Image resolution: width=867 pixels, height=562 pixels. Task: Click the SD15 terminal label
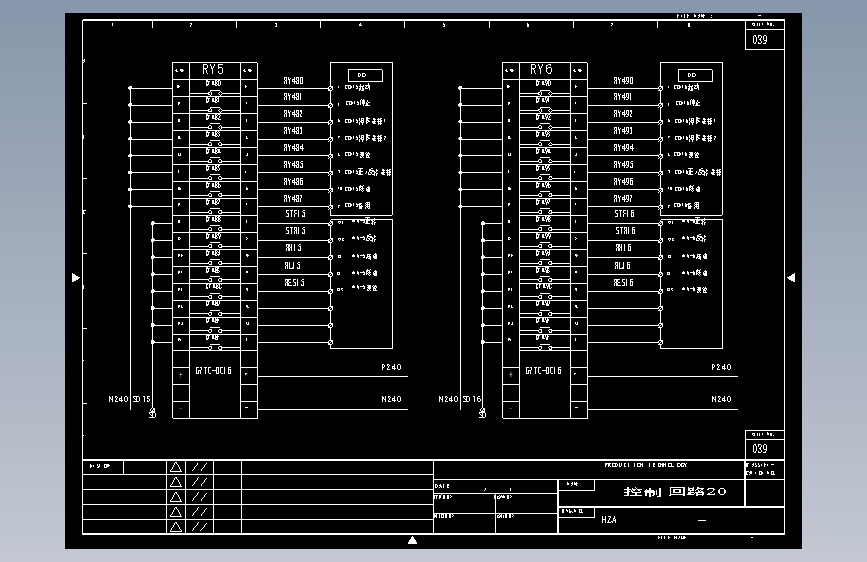click(x=142, y=399)
